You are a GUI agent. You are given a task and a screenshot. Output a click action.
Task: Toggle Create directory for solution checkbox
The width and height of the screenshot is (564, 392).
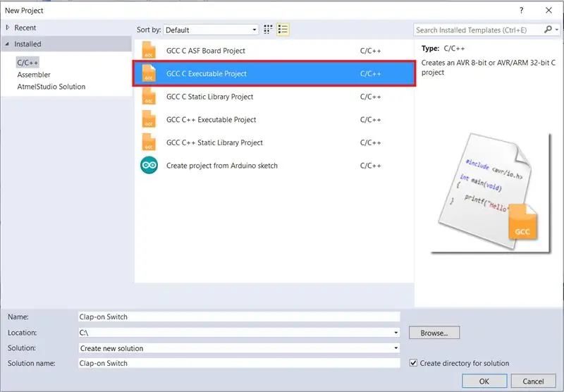pyautogui.click(x=413, y=363)
